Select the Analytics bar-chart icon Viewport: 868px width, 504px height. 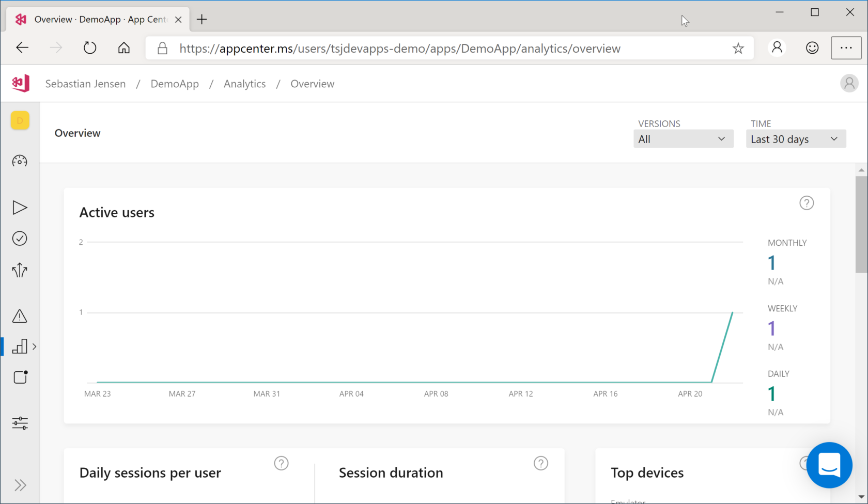click(21, 346)
